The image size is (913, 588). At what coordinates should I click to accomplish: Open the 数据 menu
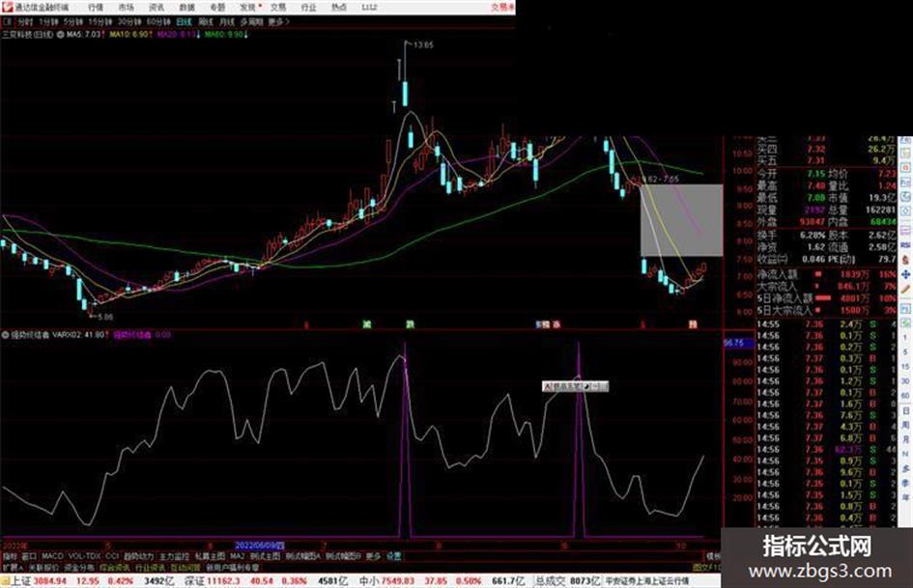point(186,7)
